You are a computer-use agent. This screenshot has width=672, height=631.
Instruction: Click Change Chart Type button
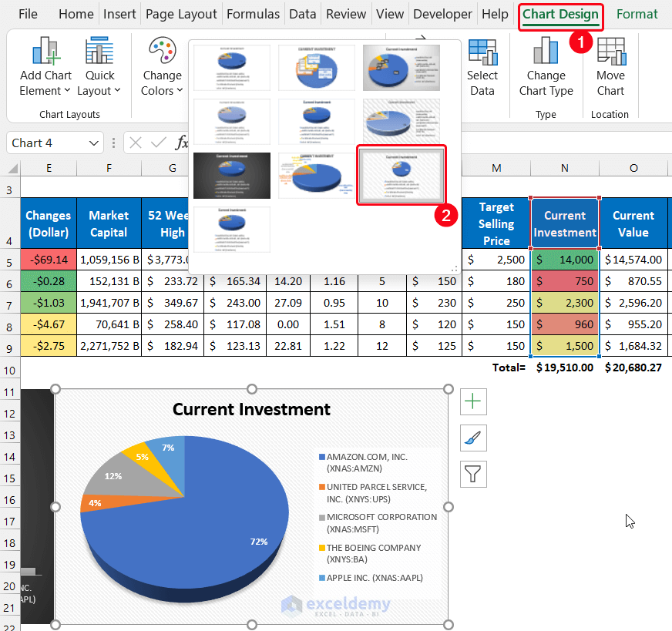(546, 66)
